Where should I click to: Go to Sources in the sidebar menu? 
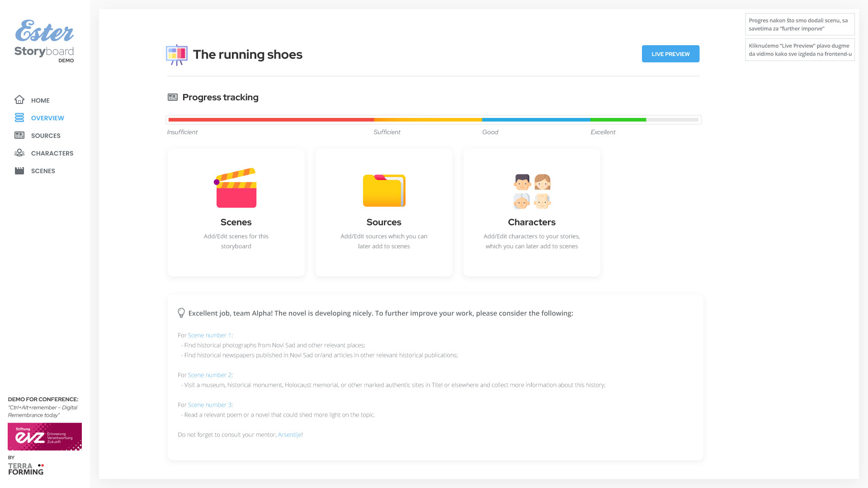(x=46, y=136)
